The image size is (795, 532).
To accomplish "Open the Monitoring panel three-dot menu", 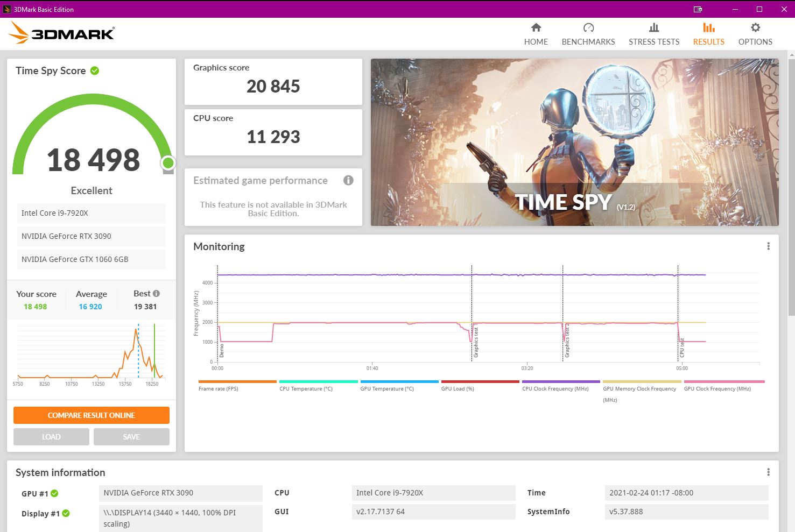I will [768, 246].
